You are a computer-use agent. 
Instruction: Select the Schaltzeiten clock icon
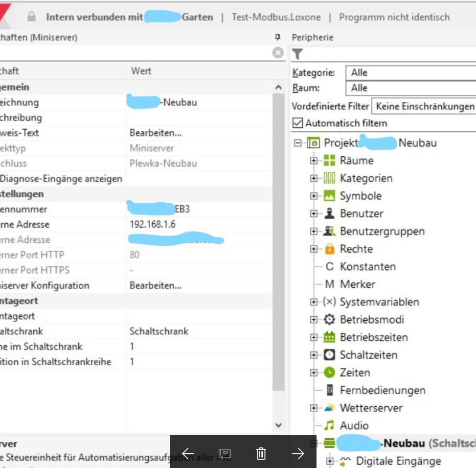(329, 355)
